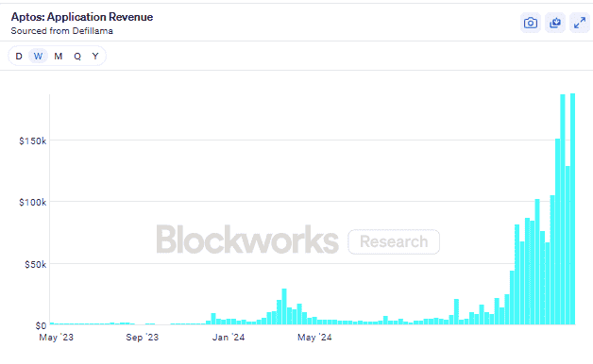Click 'Sourced from Defillama' subtitle
The height and width of the screenshot is (364, 593).
[62, 31]
